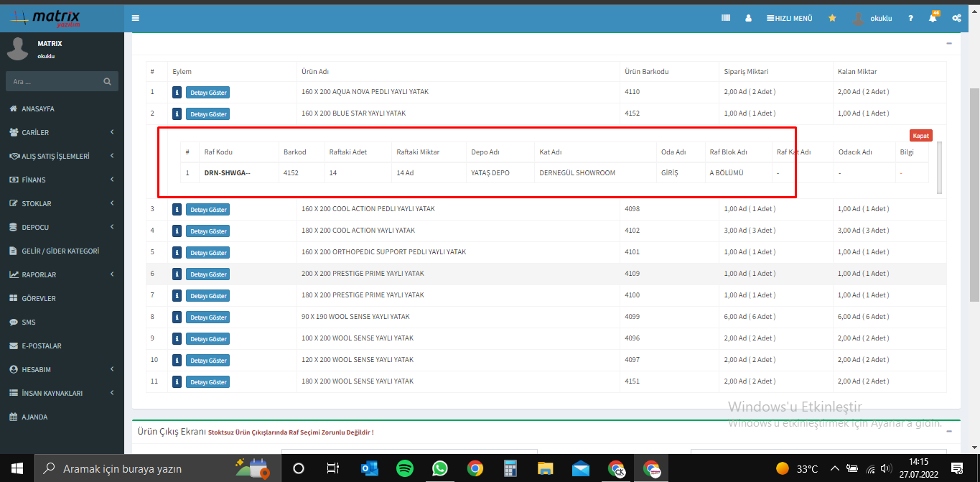
Task: Expand the RAPORLAR sidebar menu
Action: tap(62, 274)
